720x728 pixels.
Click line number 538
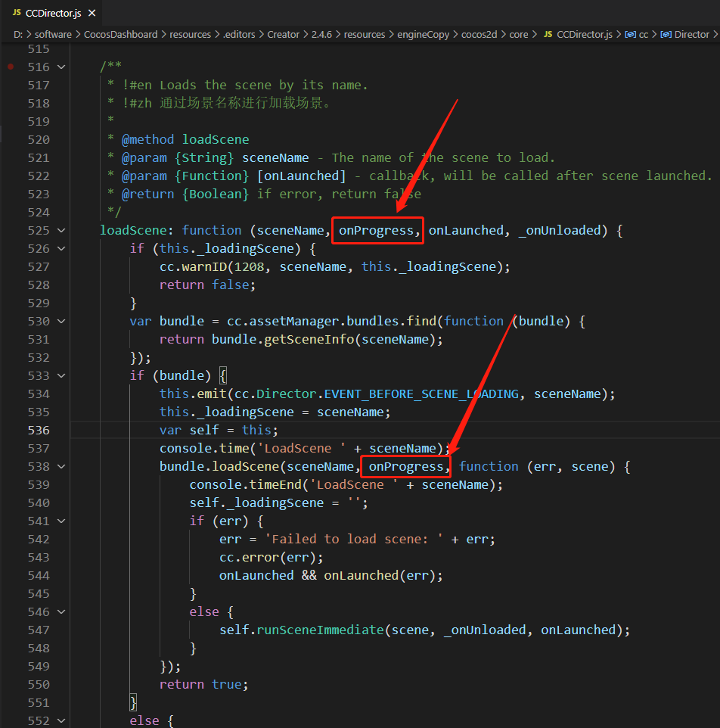39,467
